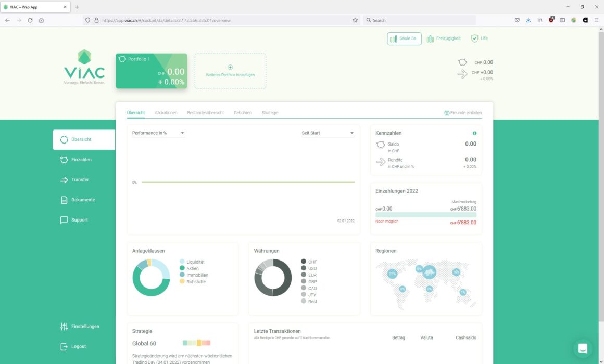Switch to the Allokationen tab
The width and height of the screenshot is (604, 364).
pos(166,113)
